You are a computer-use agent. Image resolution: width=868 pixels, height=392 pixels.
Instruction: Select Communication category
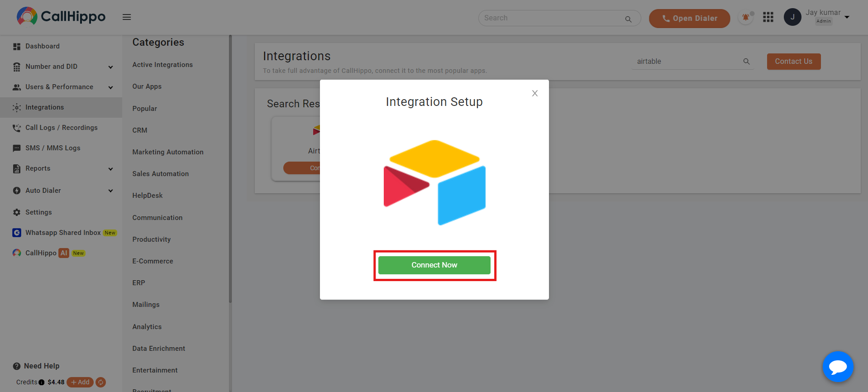pyautogui.click(x=157, y=218)
